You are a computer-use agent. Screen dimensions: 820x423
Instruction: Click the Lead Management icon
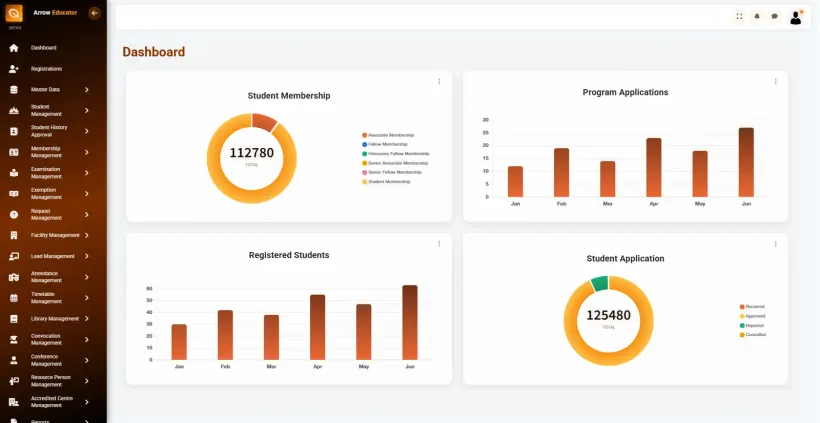14,256
